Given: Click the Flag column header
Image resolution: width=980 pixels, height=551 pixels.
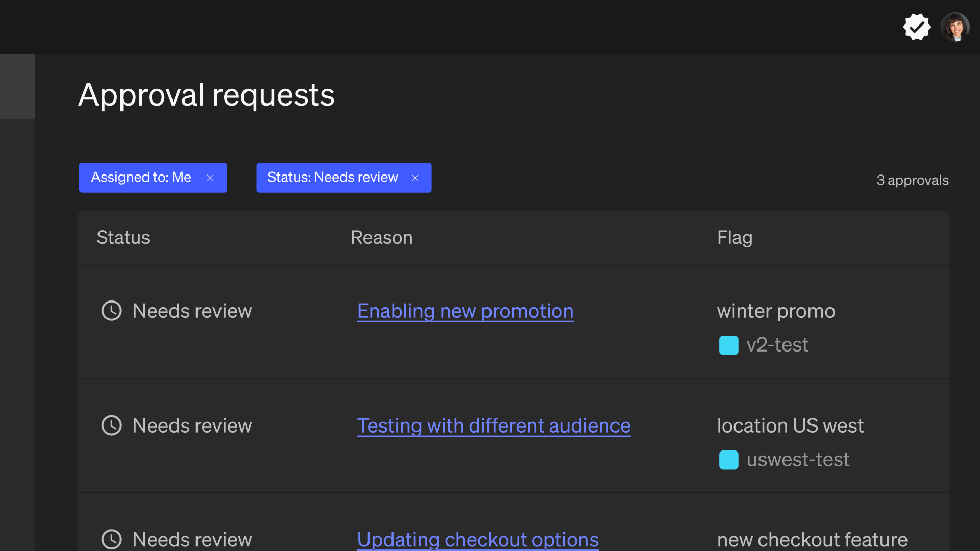Looking at the screenshot, I should point(734,238).
